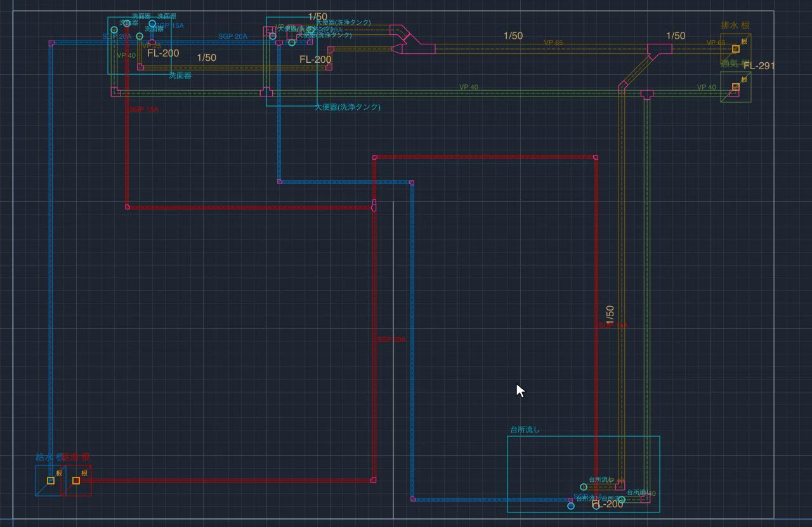Pick the orange node under 給水 根
Image resolution: width=812 pixels, height=527 pixels.
(51, 481)
